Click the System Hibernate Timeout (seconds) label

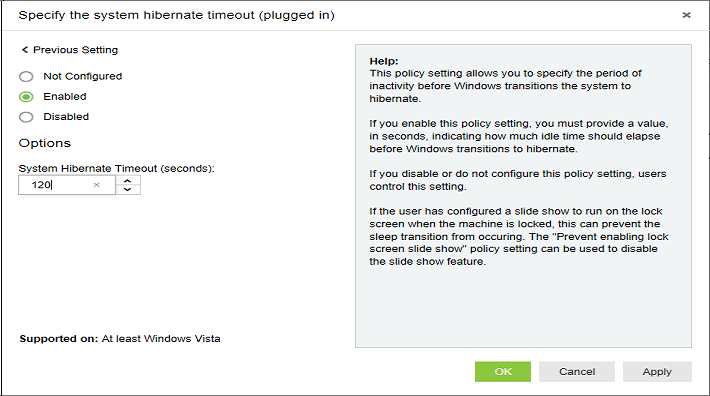(116, 168)
